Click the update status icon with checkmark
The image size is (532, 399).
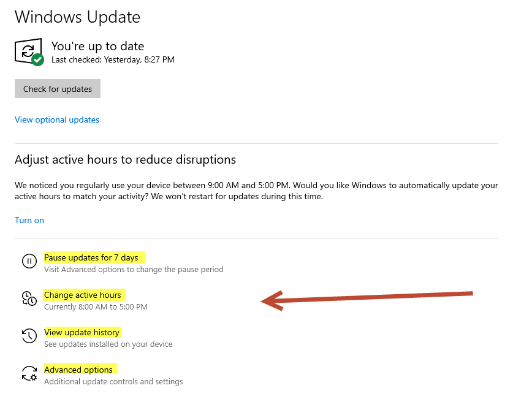click(x=29, y=52)
